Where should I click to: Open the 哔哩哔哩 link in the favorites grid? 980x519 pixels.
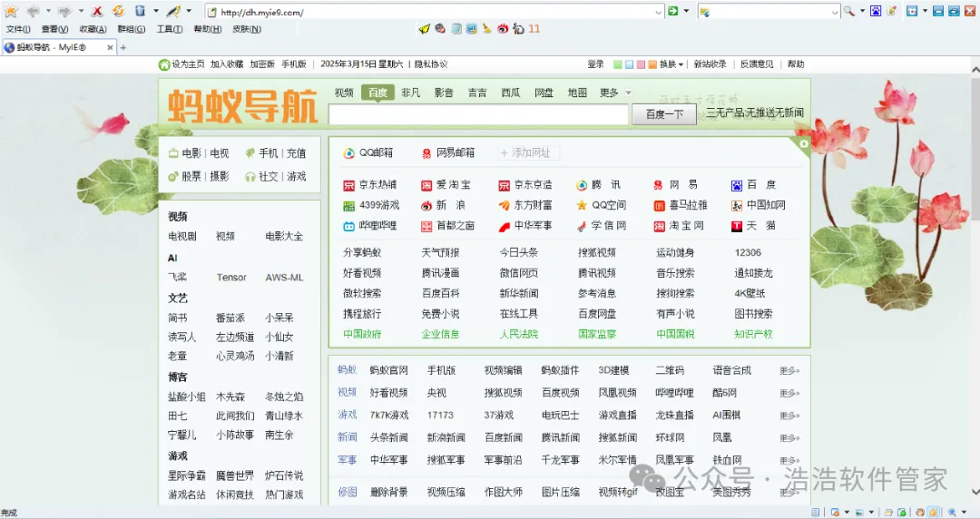pyautogui.click(x=370, y=226)
